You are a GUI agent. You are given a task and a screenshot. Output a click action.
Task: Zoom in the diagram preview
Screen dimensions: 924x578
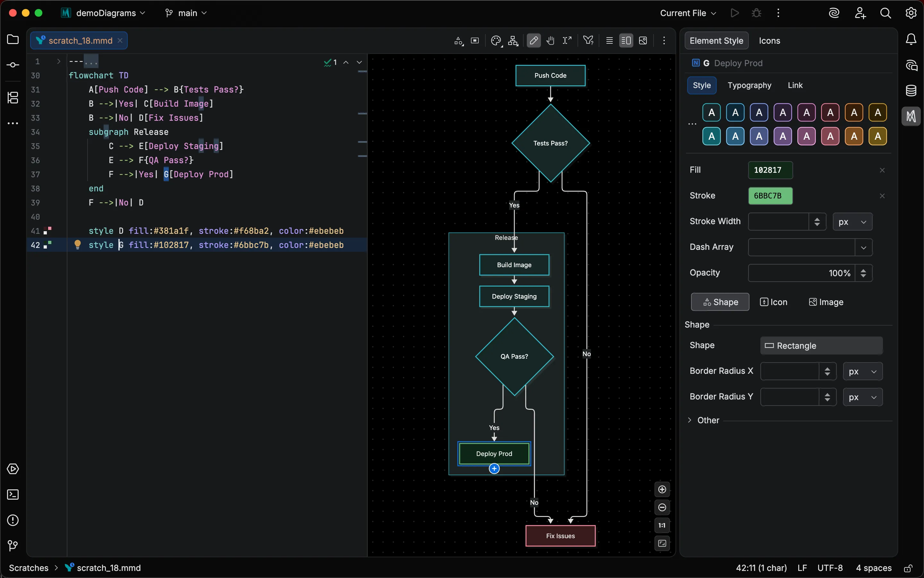click(662, 489)
